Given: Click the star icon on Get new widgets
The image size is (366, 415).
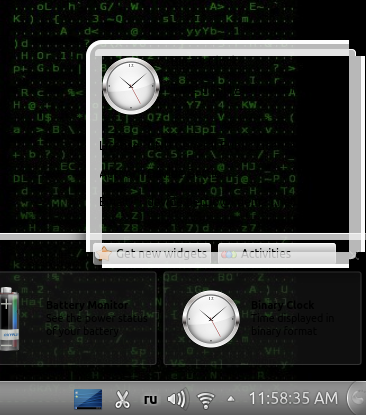Looking at the screenshot, I should (x=104, y=254).
